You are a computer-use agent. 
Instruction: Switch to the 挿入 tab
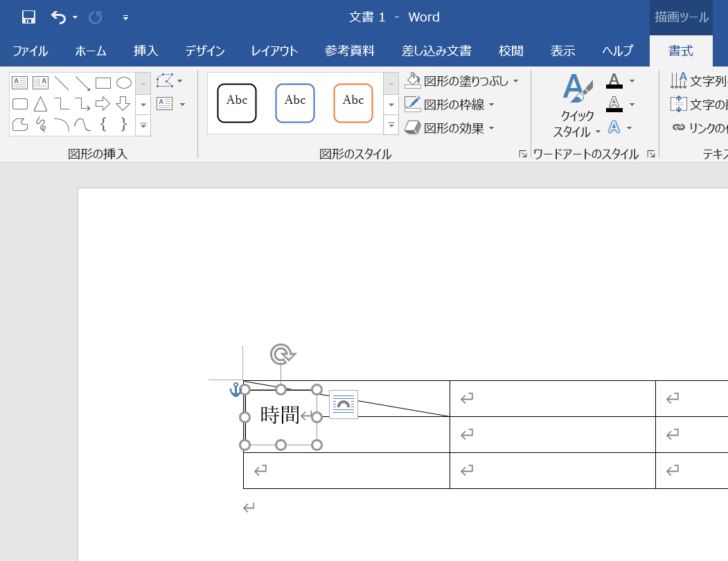pos(146,51)
